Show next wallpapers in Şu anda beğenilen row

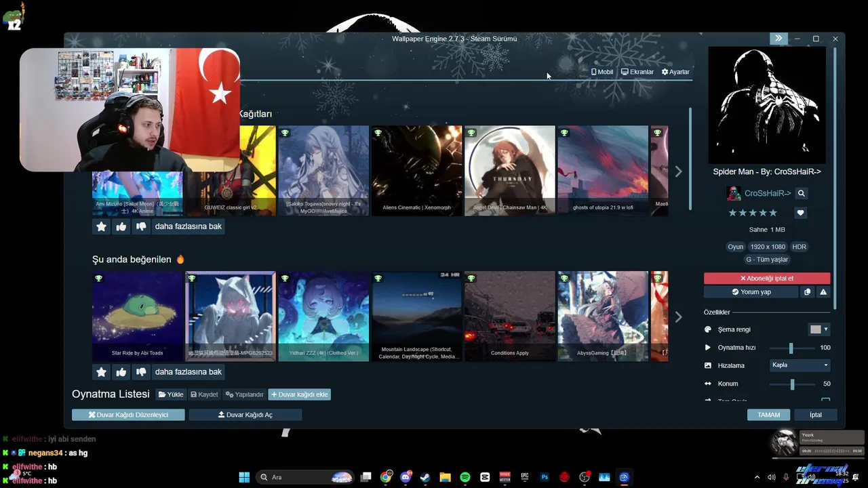678,317
